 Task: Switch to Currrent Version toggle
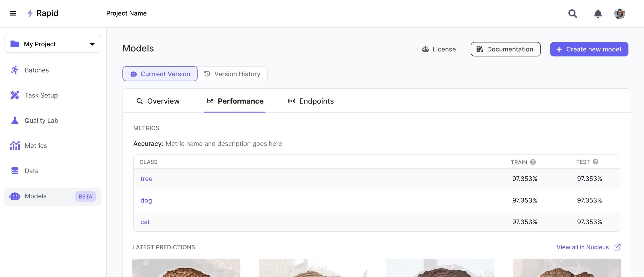(x=160, y=74)
